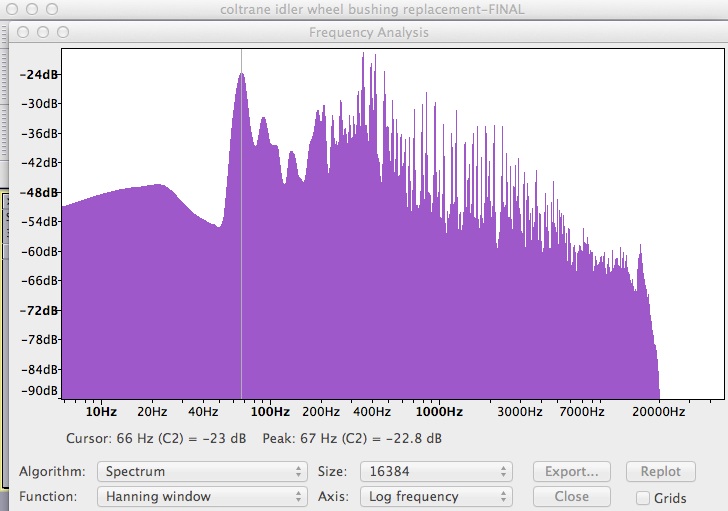Viewport: 728px width, 511px height.
Task: Click the 200Hz frequency axis label
Action: (x=321, y=412)
